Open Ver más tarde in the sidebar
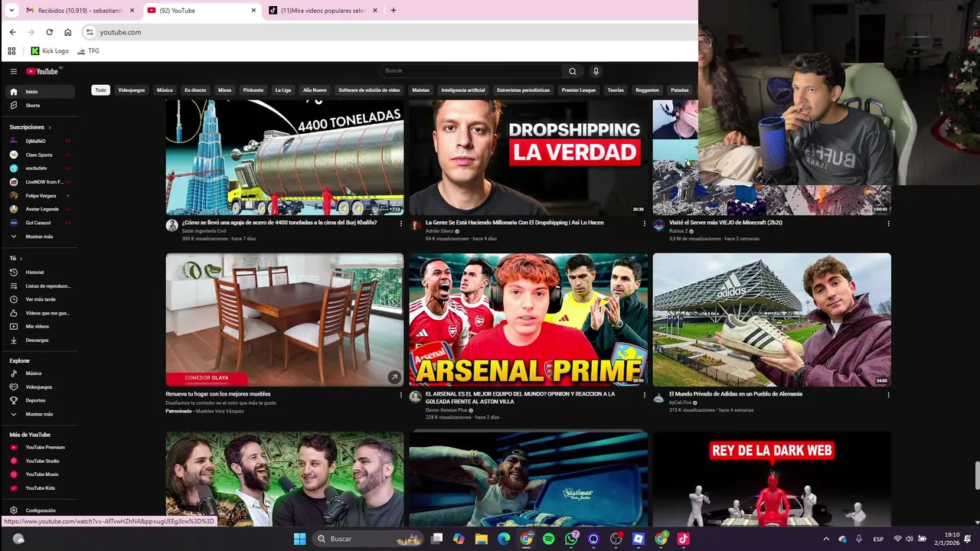980x551 pixels. [41, 299]
